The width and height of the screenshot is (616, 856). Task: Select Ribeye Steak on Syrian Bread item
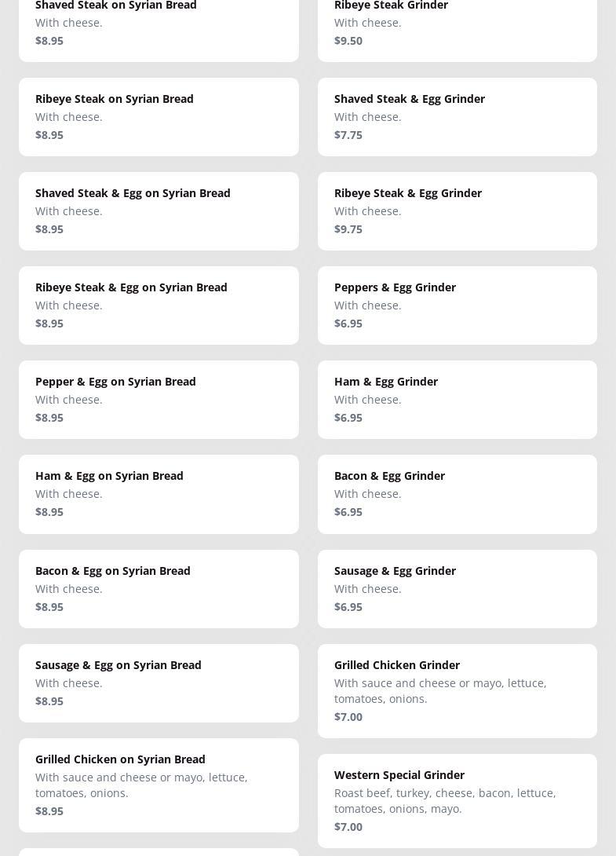click(x=159, y=116)
